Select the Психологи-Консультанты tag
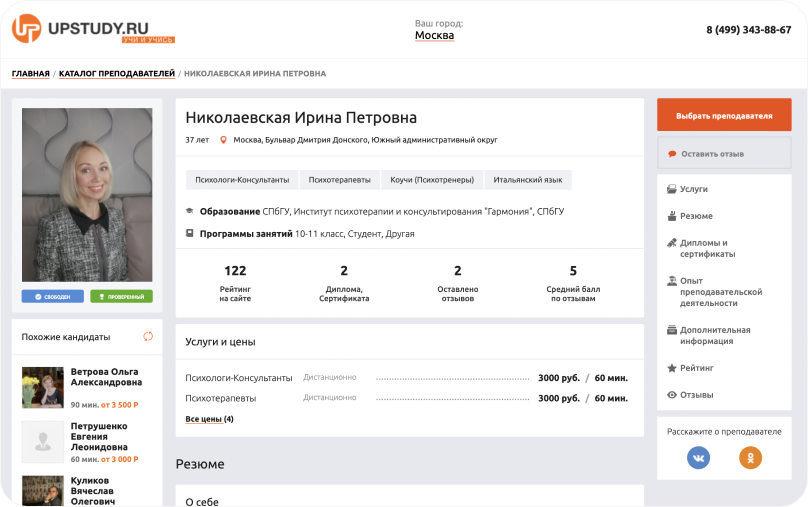 tap(242, 180)
